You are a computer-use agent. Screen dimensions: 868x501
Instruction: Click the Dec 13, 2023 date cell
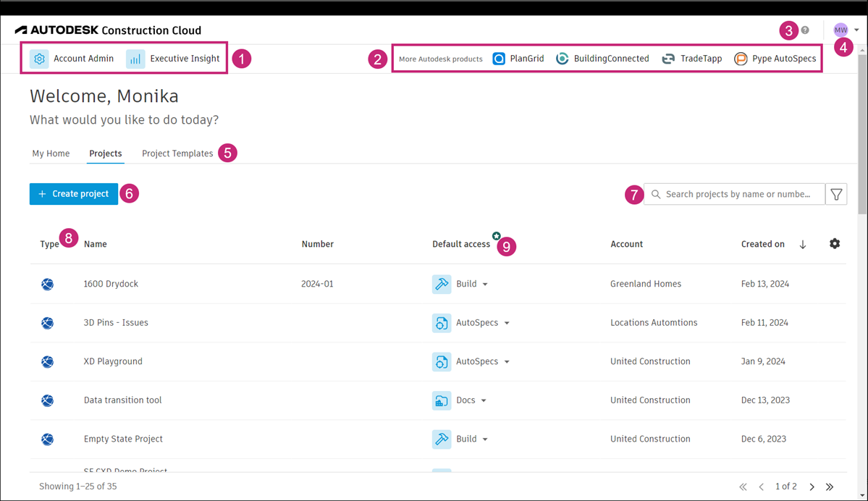pyautogui.click(x=766, y=400)
